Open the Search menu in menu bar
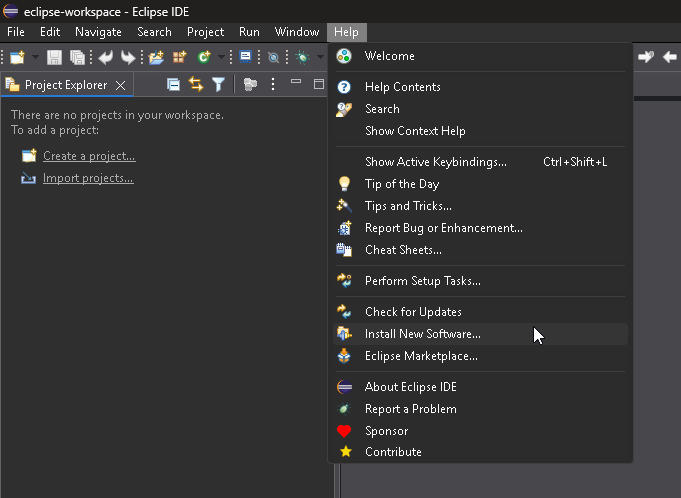The image size is (681, 498). coord(154,32)
